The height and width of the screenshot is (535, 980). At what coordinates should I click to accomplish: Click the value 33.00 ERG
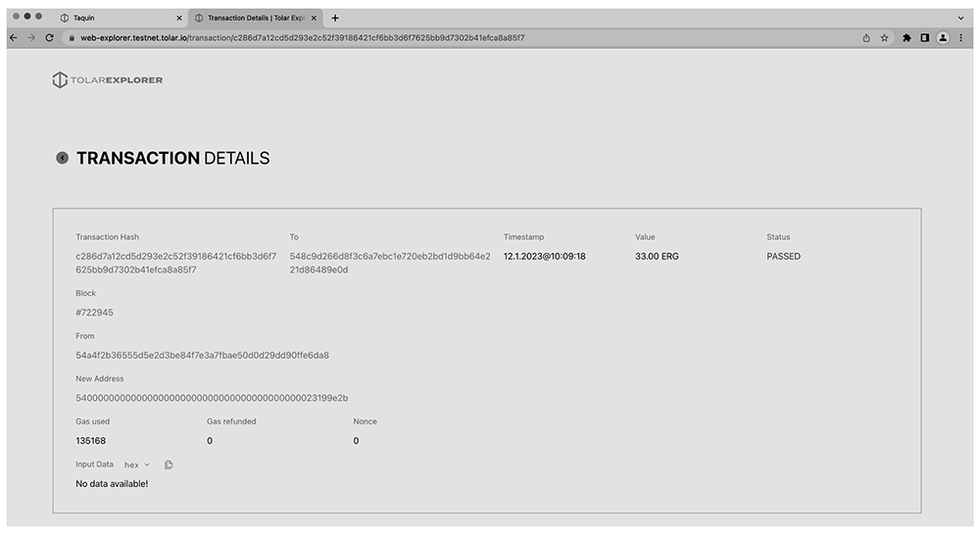click(657, 257)
